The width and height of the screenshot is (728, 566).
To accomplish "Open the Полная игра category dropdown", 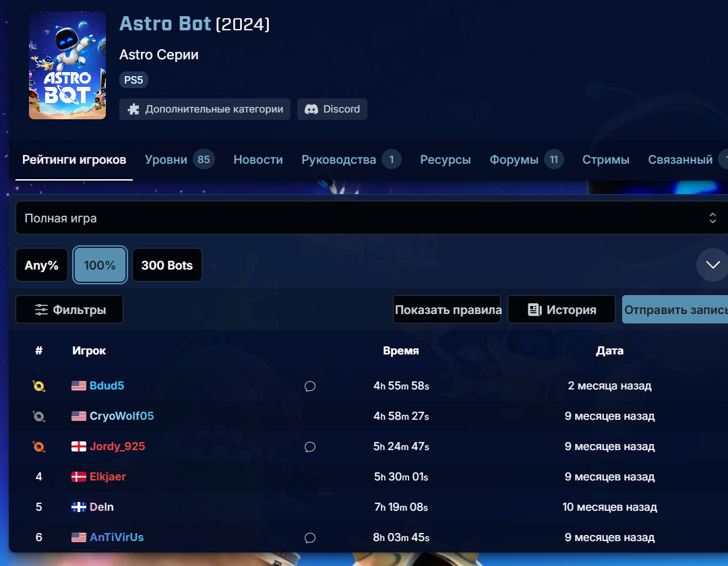I will [x=372, y=218].
